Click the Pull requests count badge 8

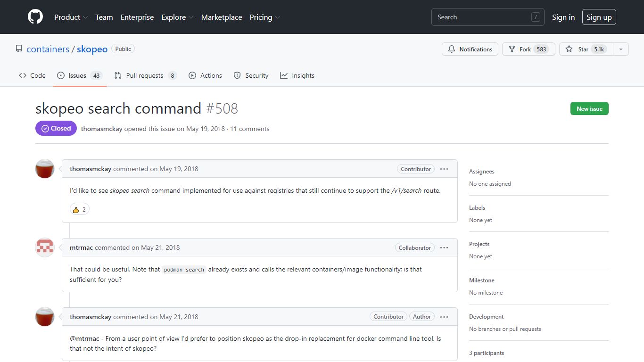click(x=172, y=75)
